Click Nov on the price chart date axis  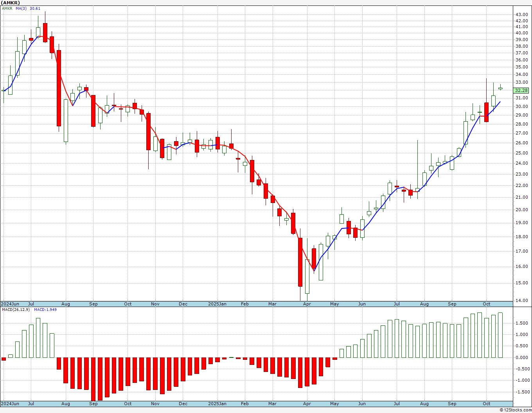pos(155,304)
